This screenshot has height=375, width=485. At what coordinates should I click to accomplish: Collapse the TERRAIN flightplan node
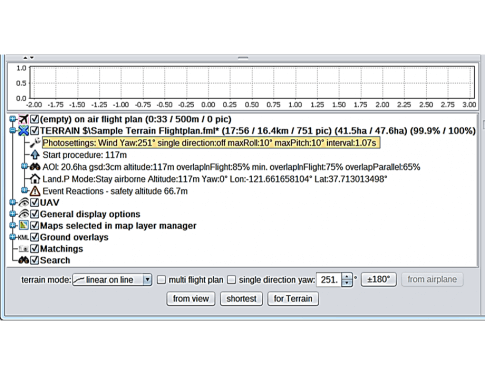tap(13, 131)
